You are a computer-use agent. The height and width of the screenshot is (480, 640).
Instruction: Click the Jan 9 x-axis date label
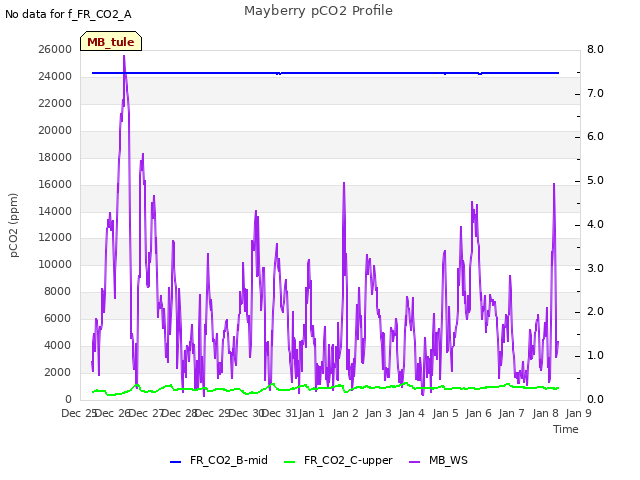pyautogui.click(x=578, y=413)
